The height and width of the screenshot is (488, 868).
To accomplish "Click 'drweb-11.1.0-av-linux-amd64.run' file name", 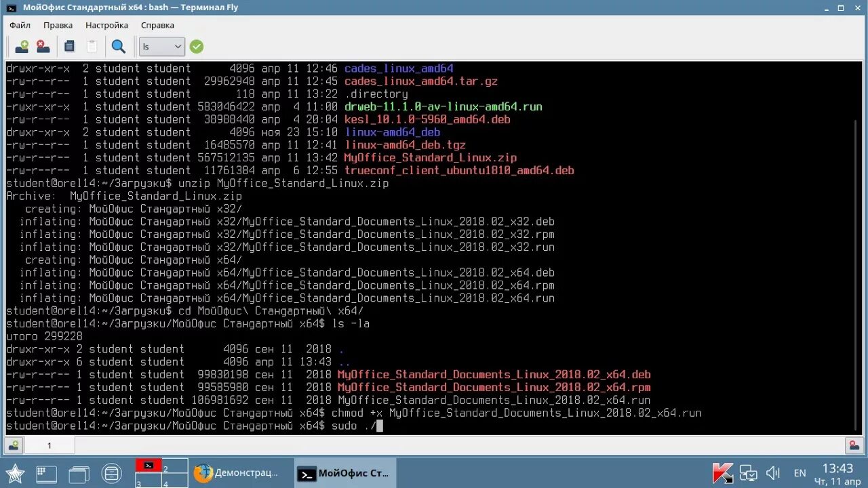I will [443, 107].
